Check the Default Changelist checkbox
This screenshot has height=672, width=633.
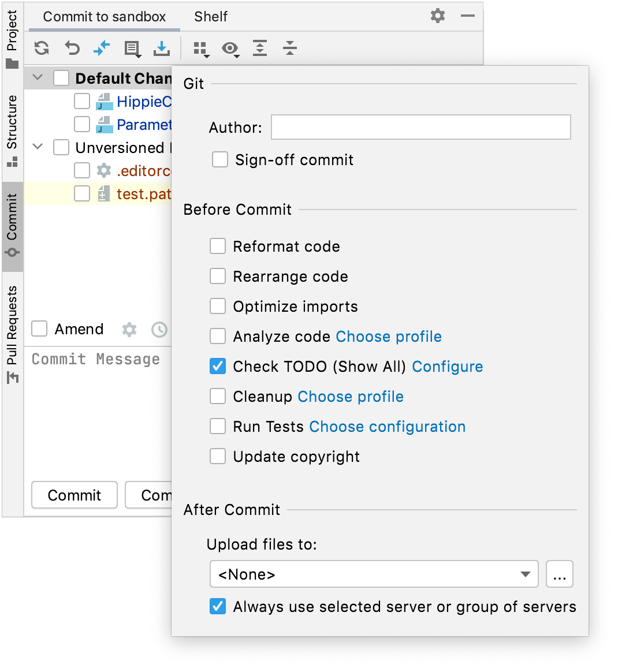(x=61, y=78)
